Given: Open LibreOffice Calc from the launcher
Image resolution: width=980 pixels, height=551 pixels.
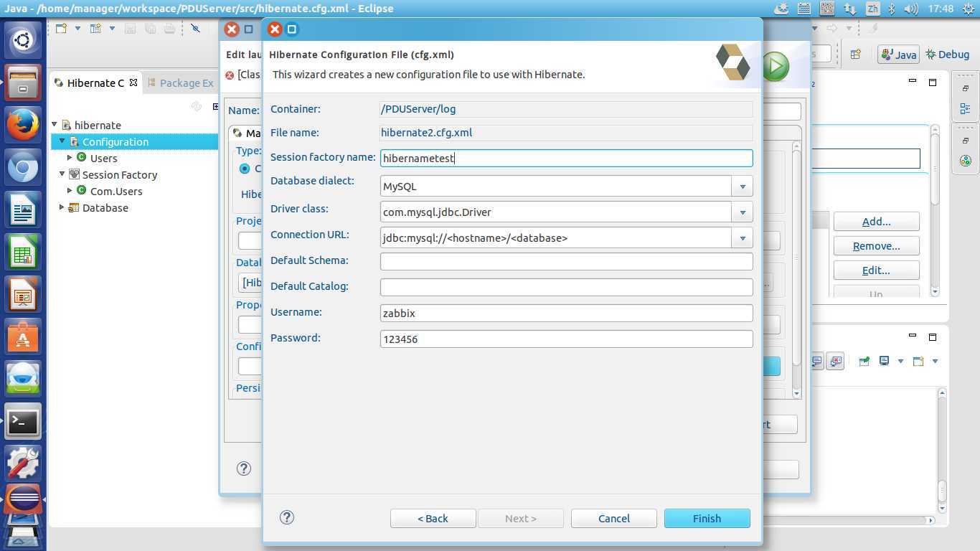Looking at the screenshot, I should click(x=23, y=253).
